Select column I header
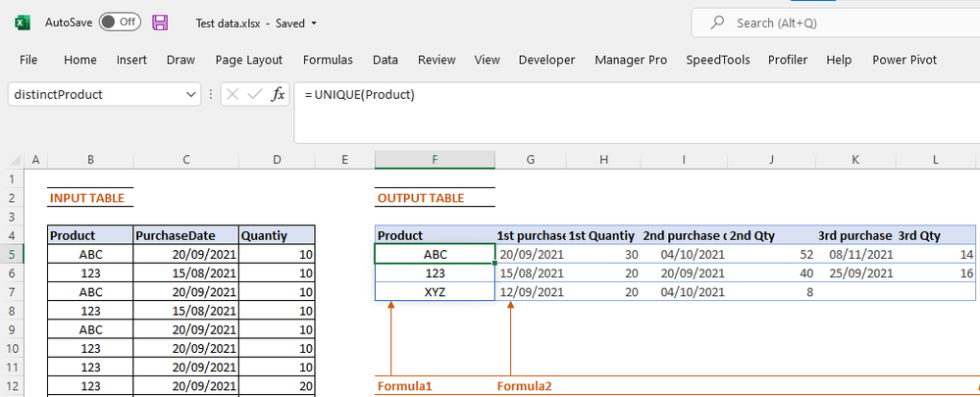Viewport: 980px width, 397px height. pos(685,161)
